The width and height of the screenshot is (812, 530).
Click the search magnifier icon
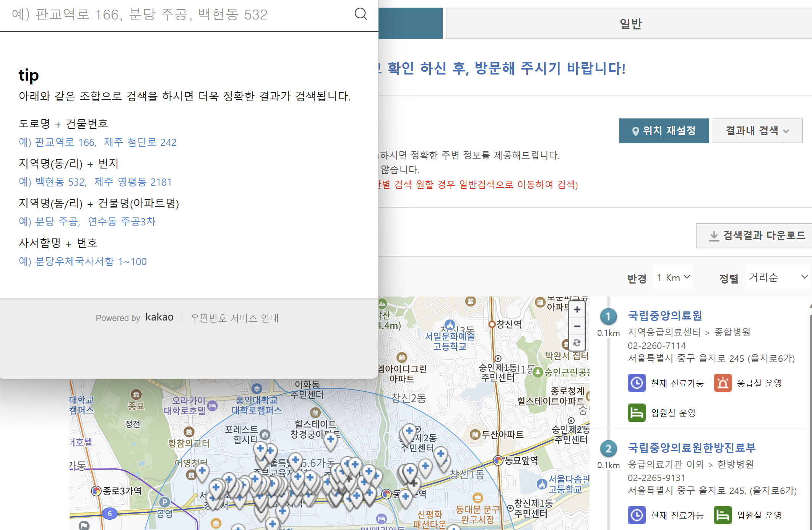pyautogui.click(x=361, y=14)
